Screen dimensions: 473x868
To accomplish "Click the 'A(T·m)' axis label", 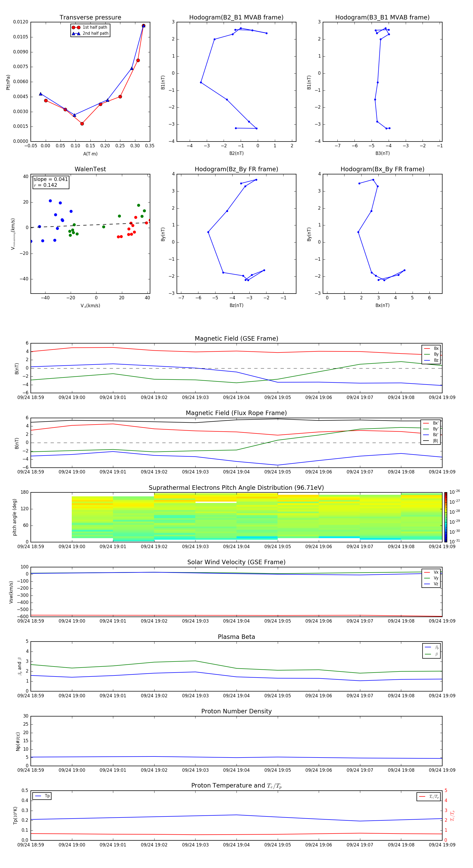I will 90,154.
